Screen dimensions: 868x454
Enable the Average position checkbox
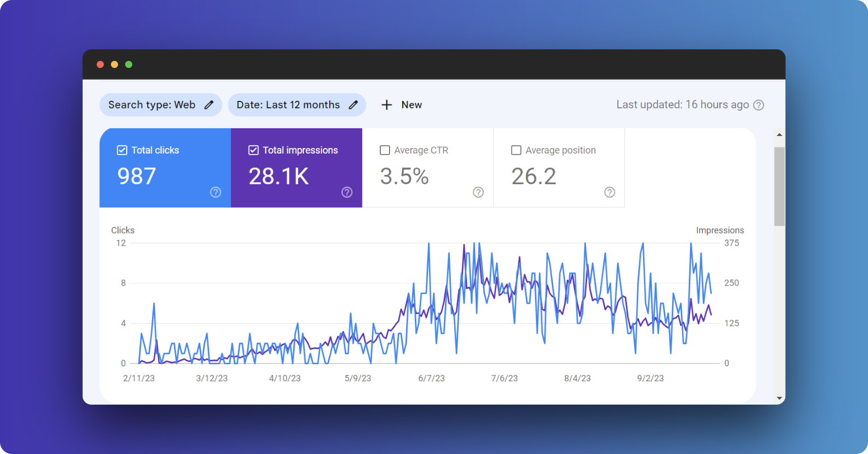click(516, 150)
